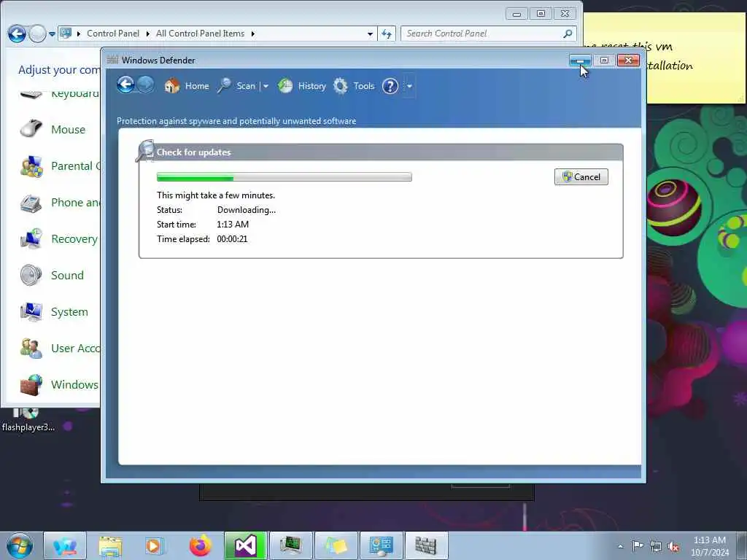747x560 pixels.
Task: Open the Windows Start menu
Action: (20, 545)
